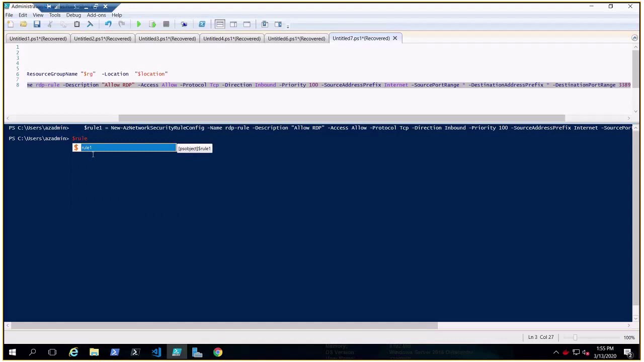Open the Tools menu
The width and height of the screenshot is (644, 362).
[55, 15]
